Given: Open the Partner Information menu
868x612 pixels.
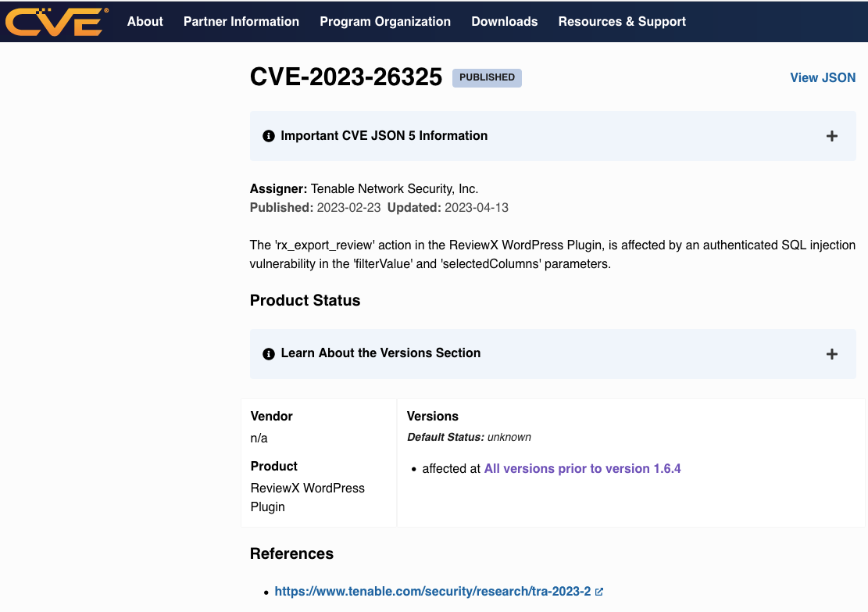Looking at the screenshot, I should click(241, 22).
